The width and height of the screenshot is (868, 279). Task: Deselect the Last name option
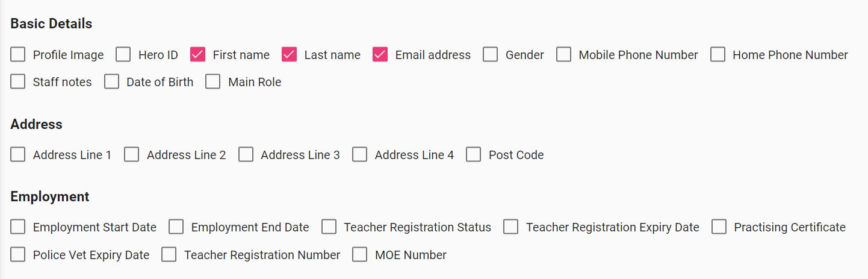(x=290, y=55)
